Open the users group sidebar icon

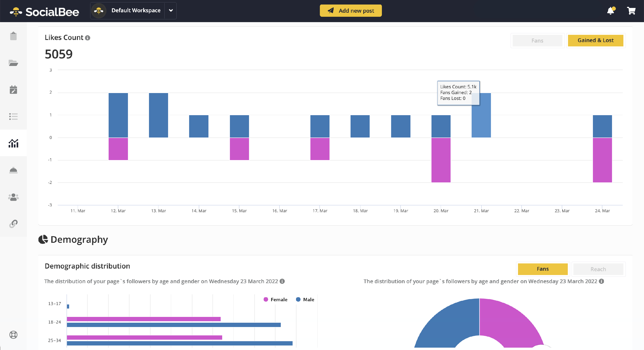pyautogui.click(x=14, y=197)
